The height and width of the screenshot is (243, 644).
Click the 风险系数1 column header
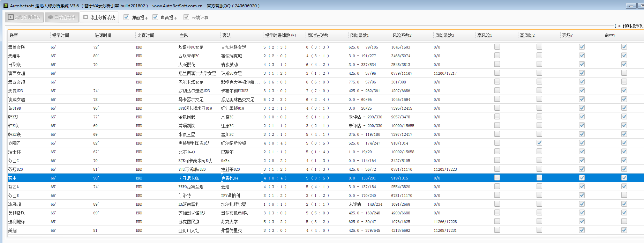[359, 35]
